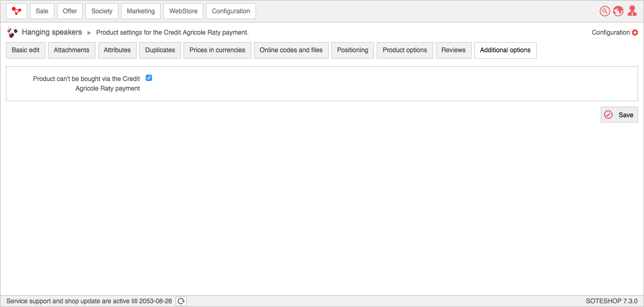Image resolution: width=644 pixels, height=307 pixels.
Task: Switch to the Attributes tab
Action: click(117, 50)
